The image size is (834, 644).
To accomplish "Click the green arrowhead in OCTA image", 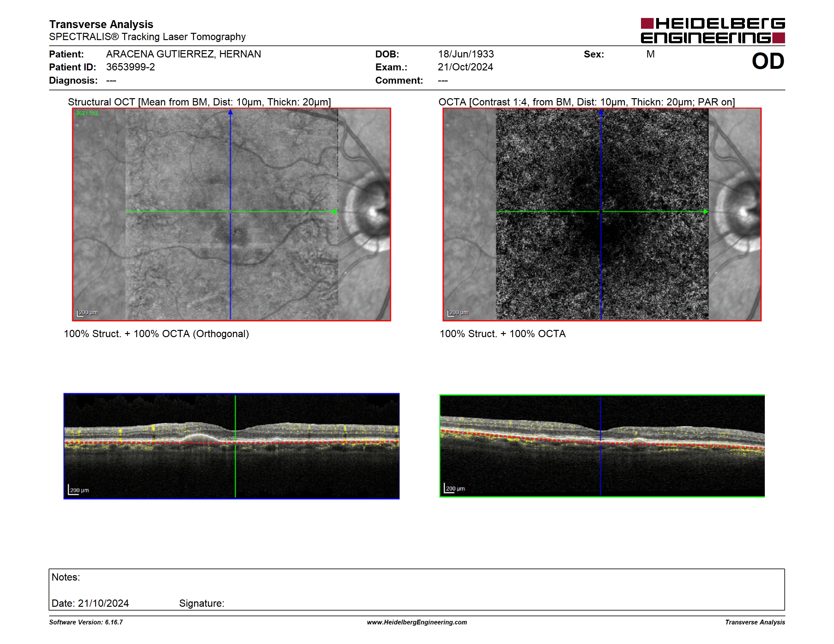I will 706,212.
